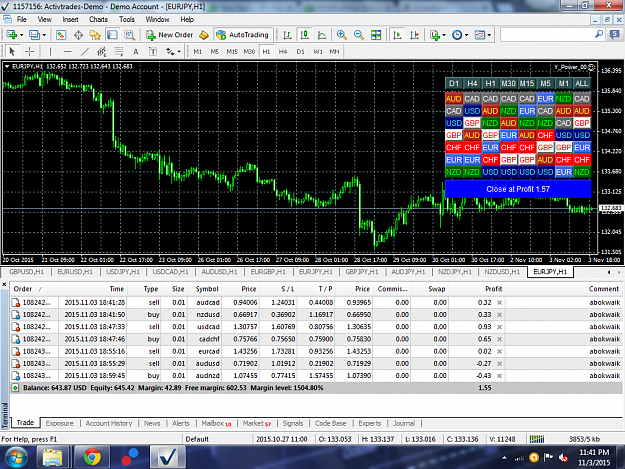This screenshot has width=625, height=469.
Task: Open Data Window crosshair-target icon
Action: point(78,35)
